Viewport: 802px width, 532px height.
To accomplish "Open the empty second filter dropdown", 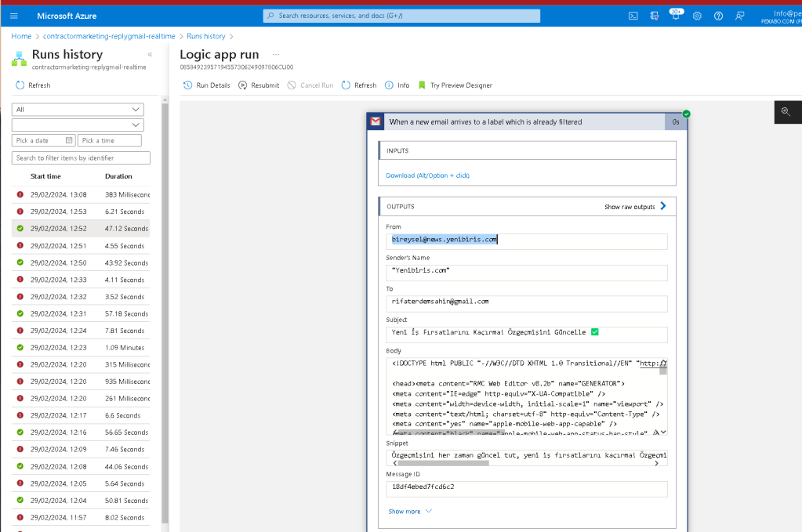I will [x=78, y=125].
